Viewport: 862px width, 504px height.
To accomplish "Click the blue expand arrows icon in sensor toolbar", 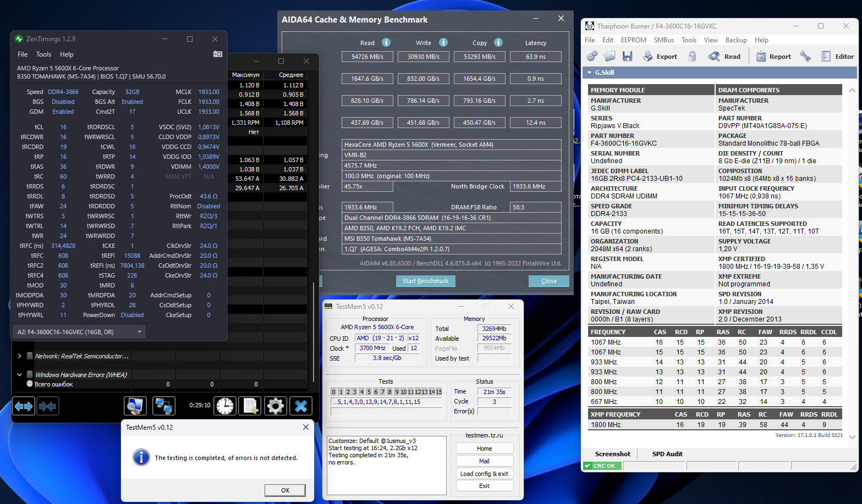I will (x=24, y=406).
